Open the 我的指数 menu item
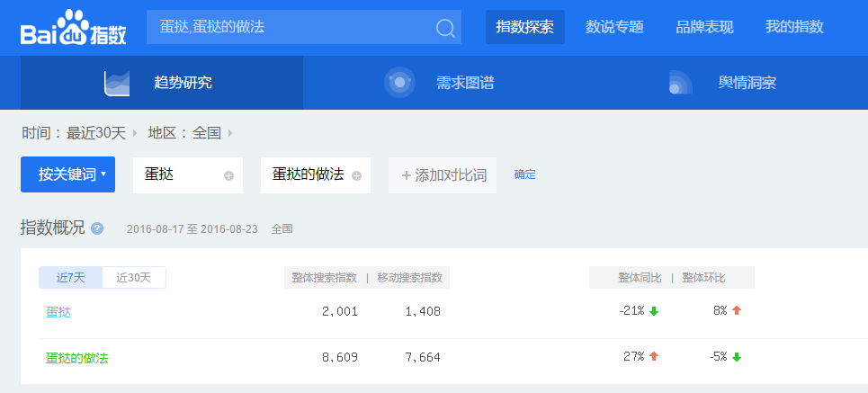 coord(794,27)
